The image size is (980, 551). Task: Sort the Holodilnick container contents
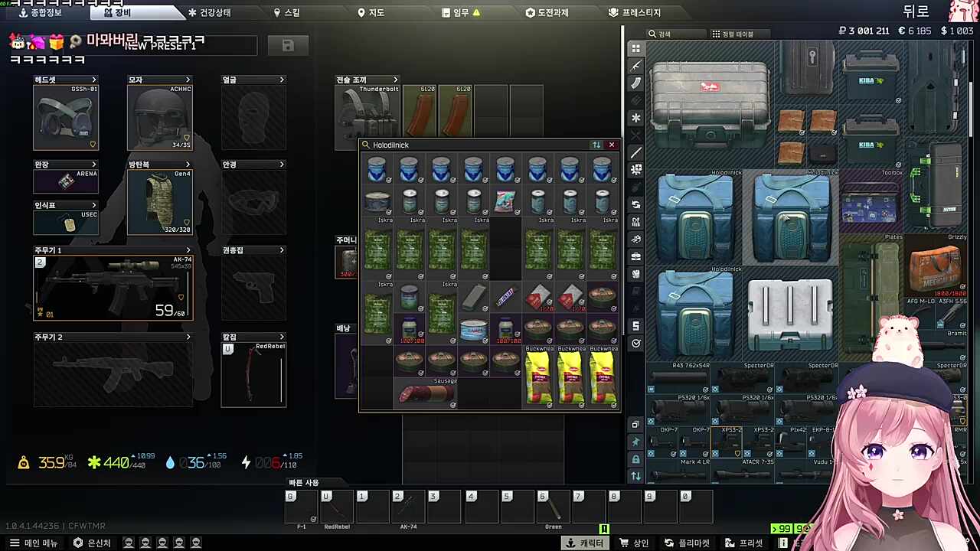click(x=596, y=145)
